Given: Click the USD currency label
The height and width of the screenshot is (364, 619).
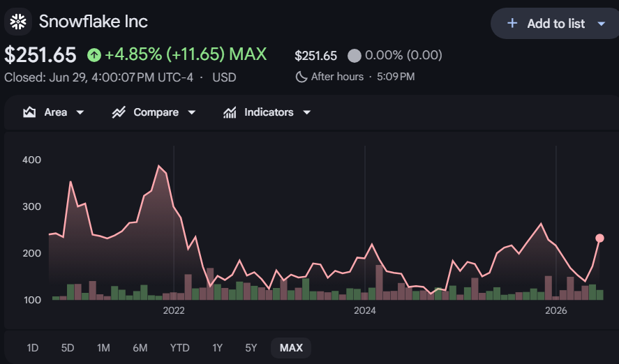Looking at the screenshot, I should [224, 77].
